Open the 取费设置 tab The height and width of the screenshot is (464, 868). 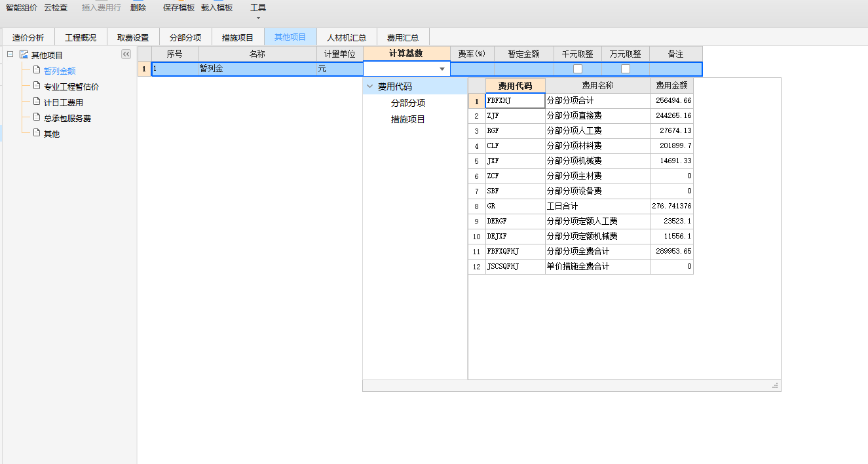coord(133,37)
